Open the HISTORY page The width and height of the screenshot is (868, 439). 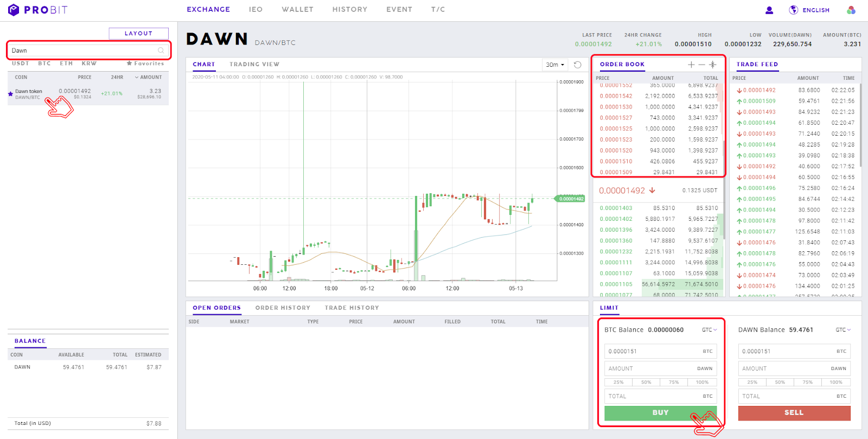(x=350, y=9)
